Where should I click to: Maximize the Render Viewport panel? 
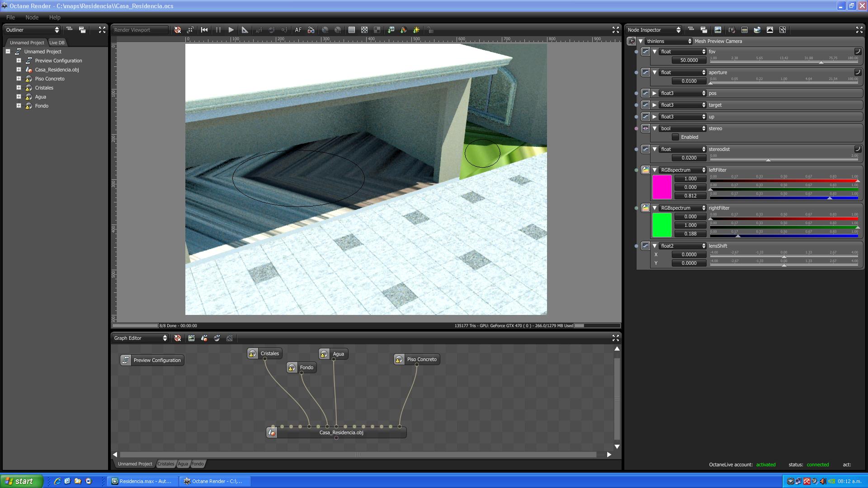tap(615, 30)
